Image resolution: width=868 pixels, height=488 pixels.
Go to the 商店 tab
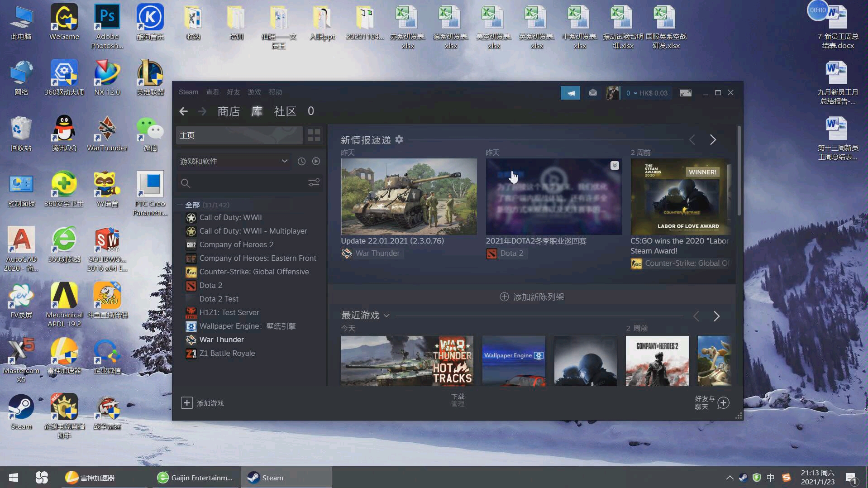[229, 111]
